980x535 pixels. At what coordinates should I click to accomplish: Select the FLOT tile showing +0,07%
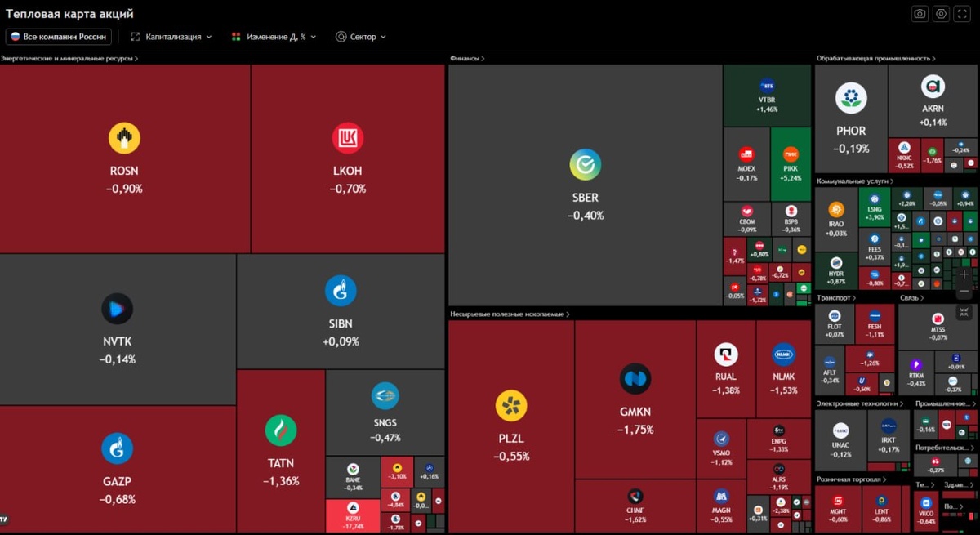(x=835, y=323)
